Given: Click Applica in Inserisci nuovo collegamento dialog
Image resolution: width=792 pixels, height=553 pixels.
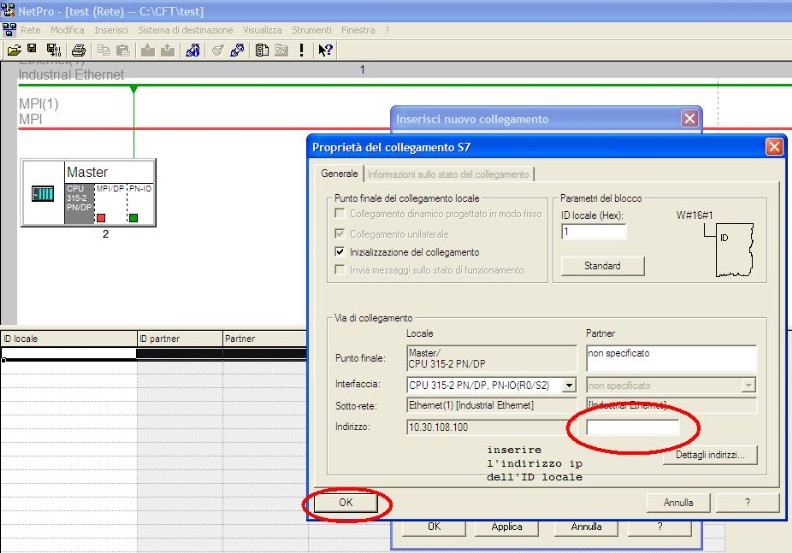Looking at the screenshot, I should [x=507, y=527].
